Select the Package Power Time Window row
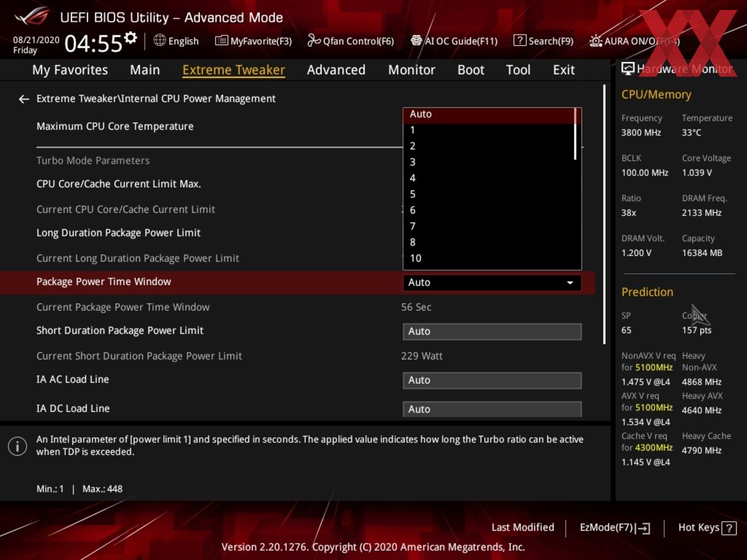The width and height of the screenshot is (747, 560). click(x=297, y=282)
